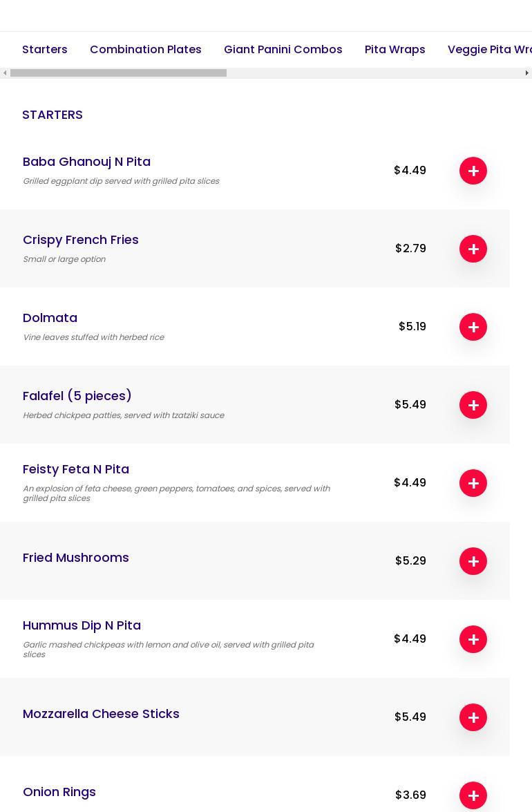Click the plus icon for Onion Rings
This screenshot has height=812, width=532.
tap(473, 795)
